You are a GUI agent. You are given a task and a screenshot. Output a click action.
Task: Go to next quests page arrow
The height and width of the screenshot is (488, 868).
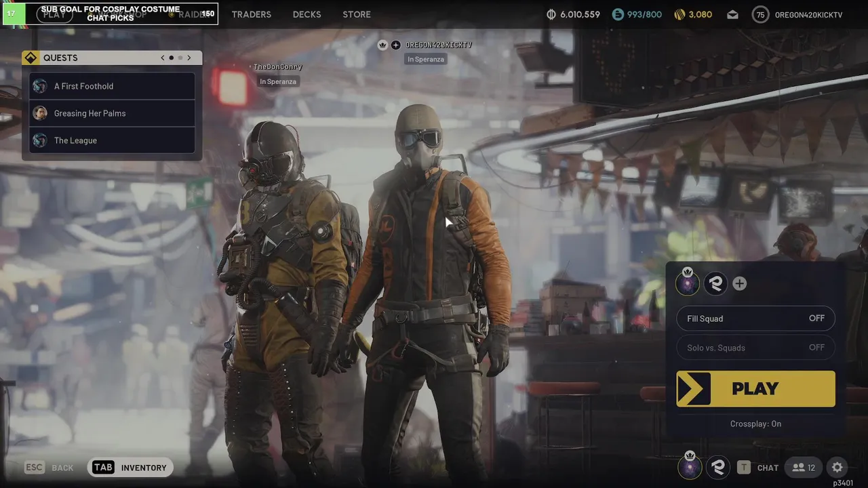(x=189, y=58)
